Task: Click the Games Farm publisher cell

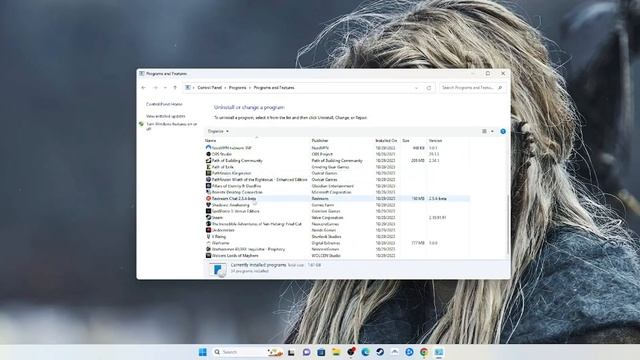Action: (323, 205)
